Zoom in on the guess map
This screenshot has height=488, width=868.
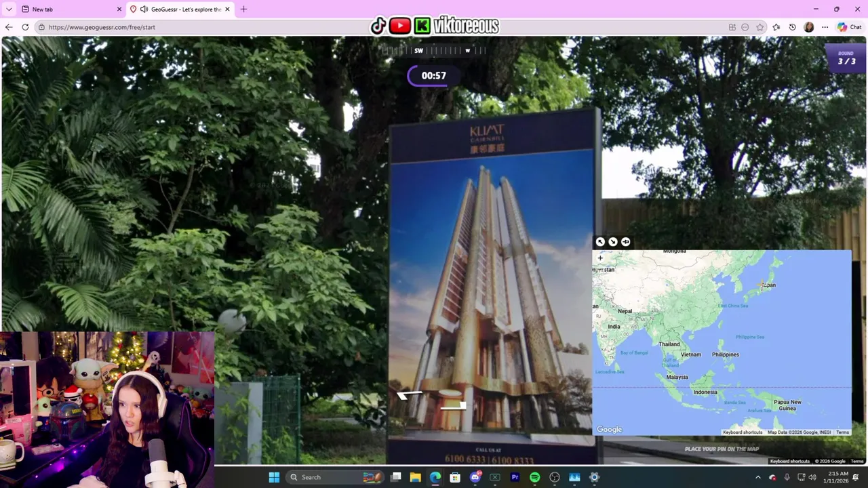(x=600, y=258)
